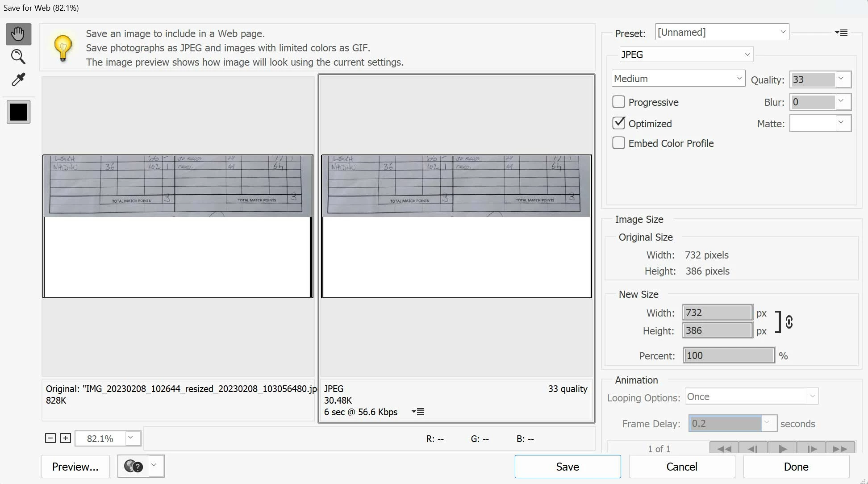Click the Preview... button
The height and width of the screenshot is (484, 868).
tap(75, 467)
